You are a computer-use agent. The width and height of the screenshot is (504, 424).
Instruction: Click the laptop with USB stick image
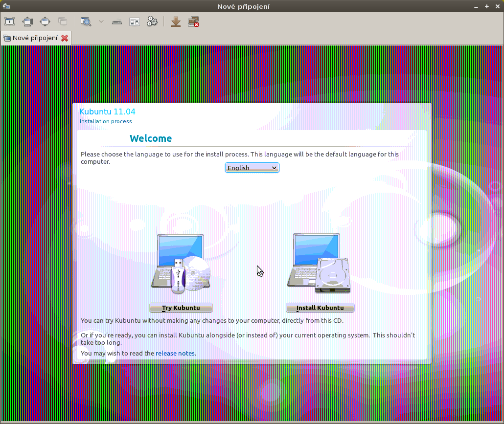point(181,264)
